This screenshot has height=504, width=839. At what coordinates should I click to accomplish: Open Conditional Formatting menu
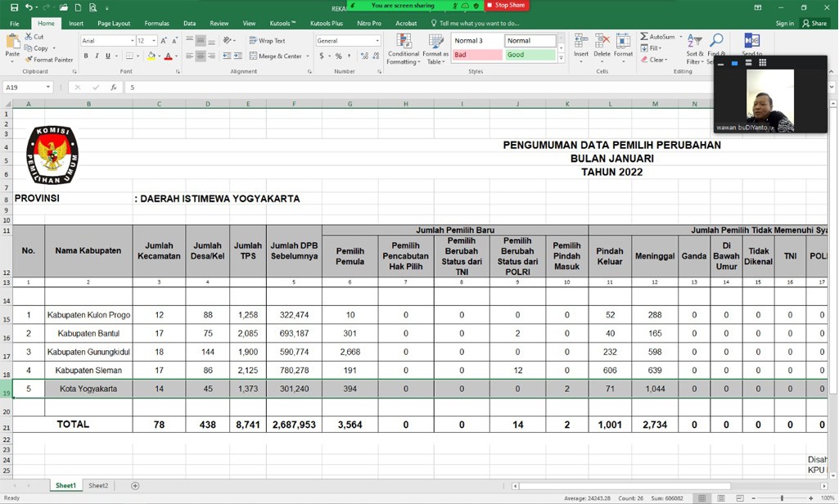click(403, 47)
